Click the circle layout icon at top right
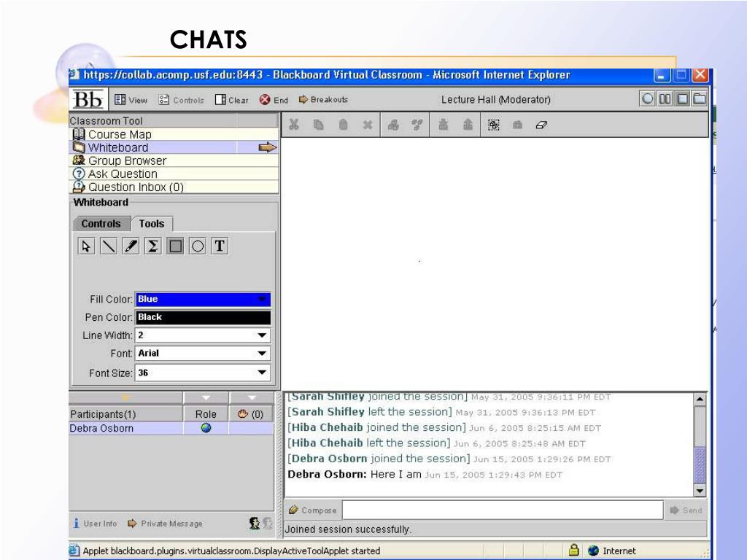747x560 pixels. [x=648, y=99]
